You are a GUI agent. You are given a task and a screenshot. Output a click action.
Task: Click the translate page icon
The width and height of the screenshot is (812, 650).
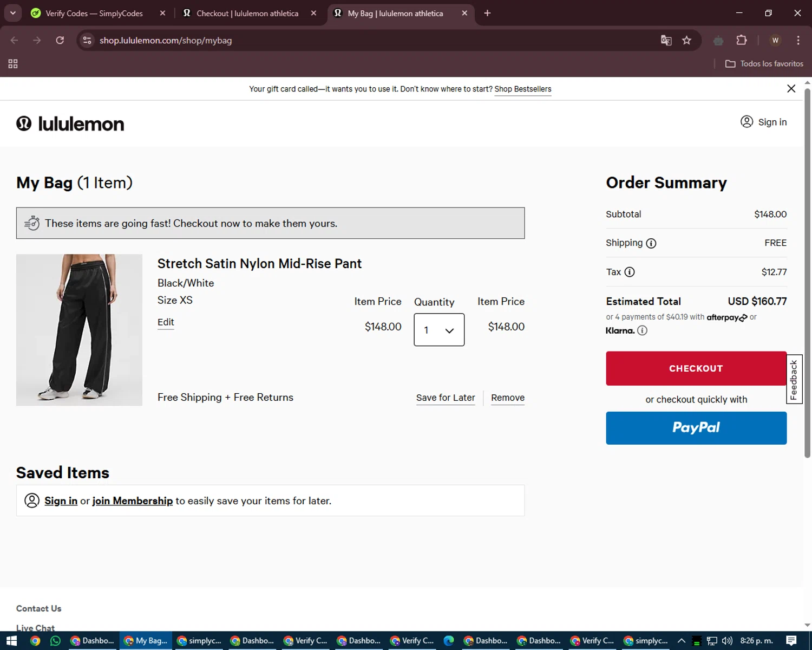tap(666, 41)
